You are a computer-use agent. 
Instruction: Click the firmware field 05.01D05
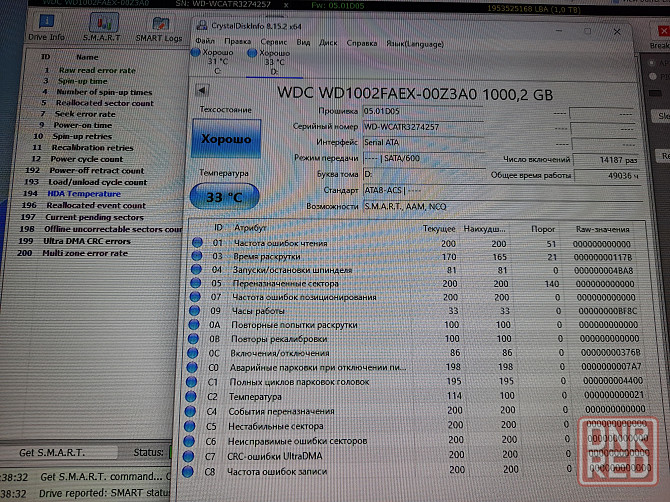coord(423,111)
